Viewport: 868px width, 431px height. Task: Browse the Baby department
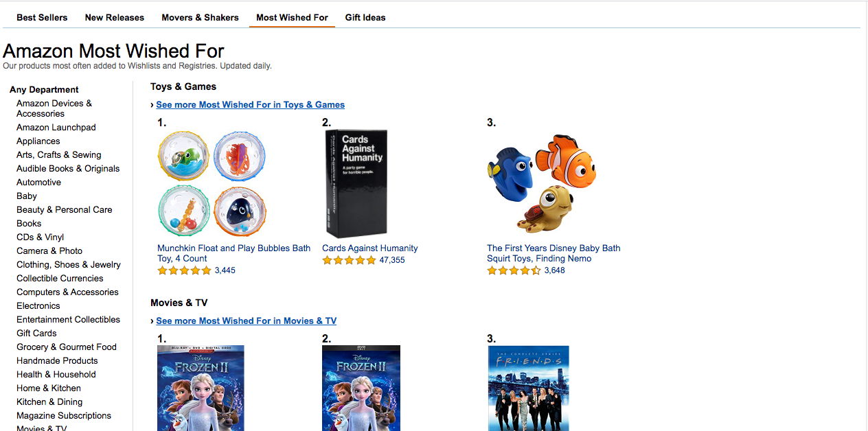[x=27, y=196]
